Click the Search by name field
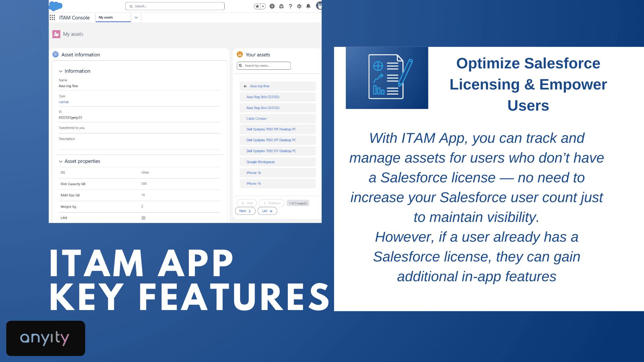 [x=264, y=66]
